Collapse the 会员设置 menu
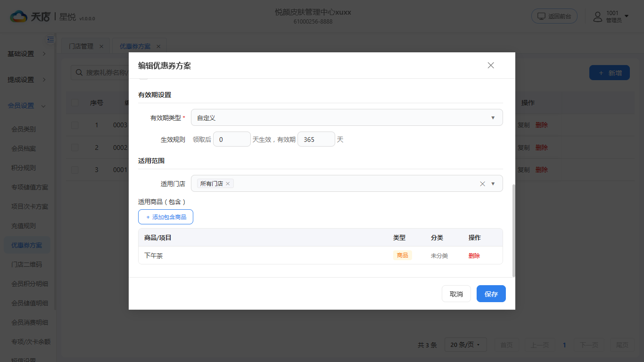This screenshot has height=362, width=644. click(27, 106)
